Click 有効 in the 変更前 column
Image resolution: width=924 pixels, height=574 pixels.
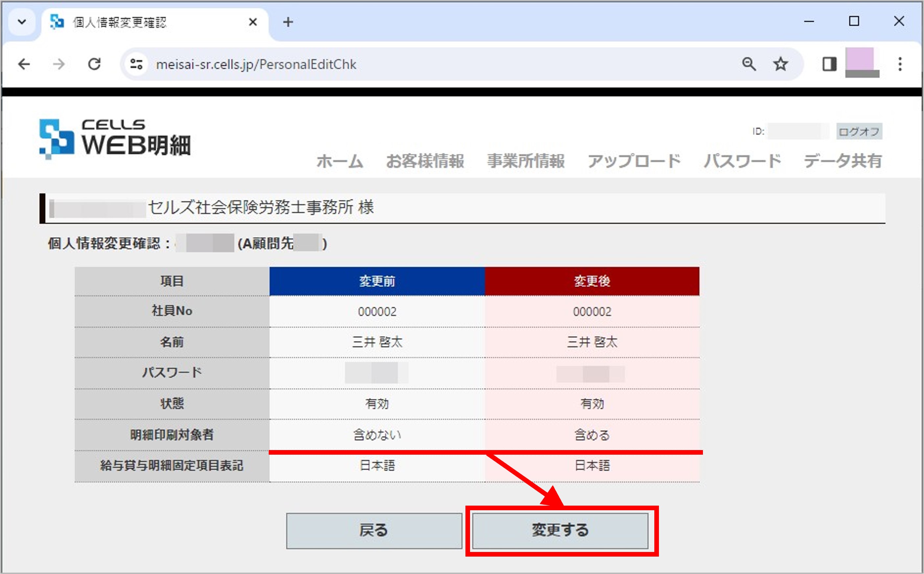[377, 404]
